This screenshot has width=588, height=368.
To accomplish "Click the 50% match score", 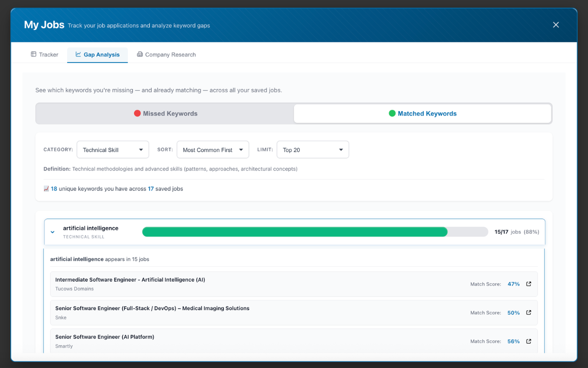I will click(x=514, y=313).
